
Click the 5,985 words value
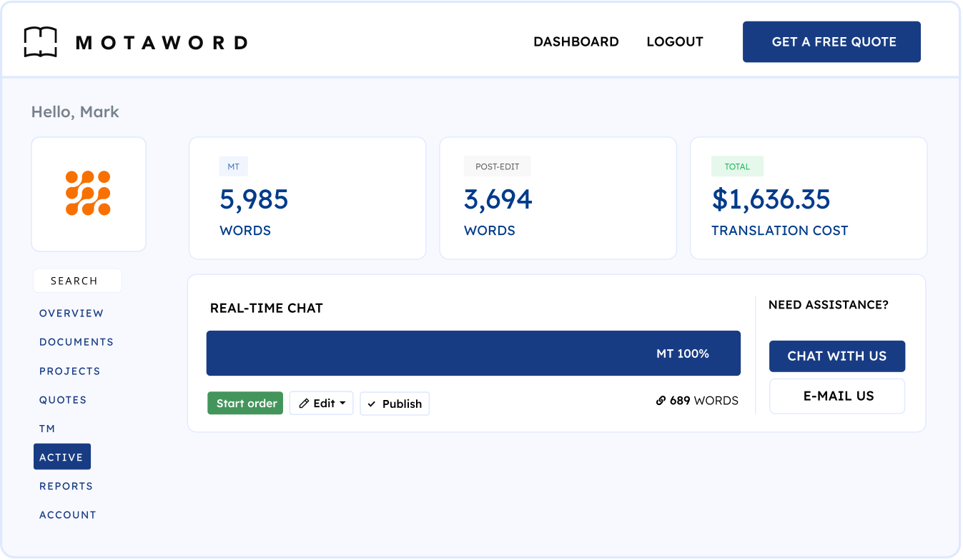click(x=254, y=199)
